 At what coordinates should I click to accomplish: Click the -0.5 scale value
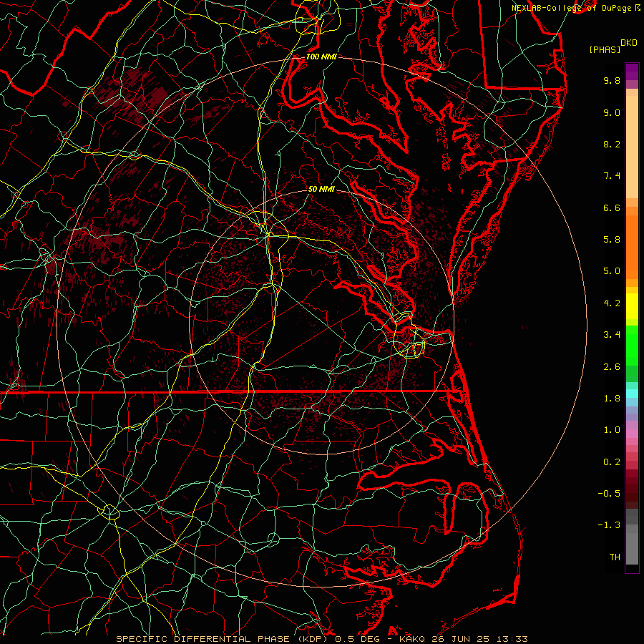pos(609,494)
